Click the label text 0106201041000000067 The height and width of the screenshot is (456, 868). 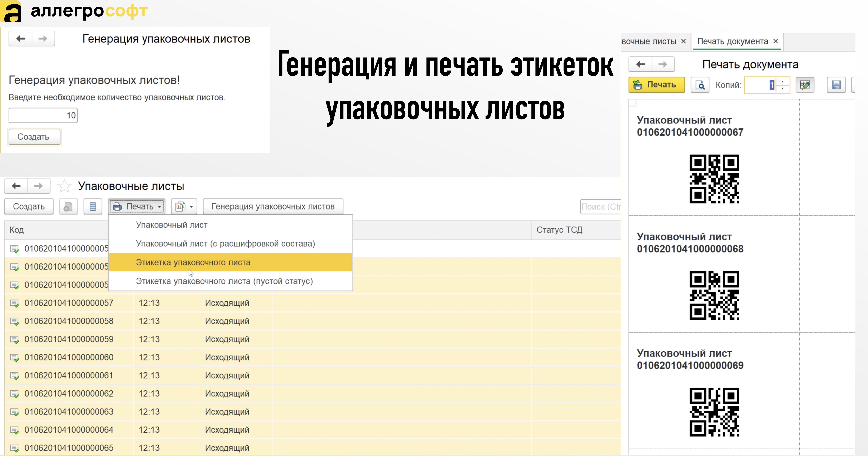690,132
